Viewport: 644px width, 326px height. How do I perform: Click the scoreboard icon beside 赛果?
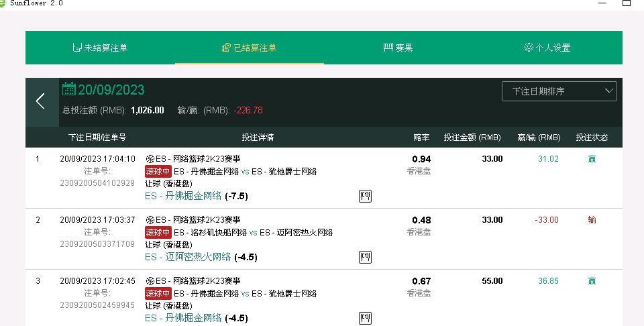point(388,47)
